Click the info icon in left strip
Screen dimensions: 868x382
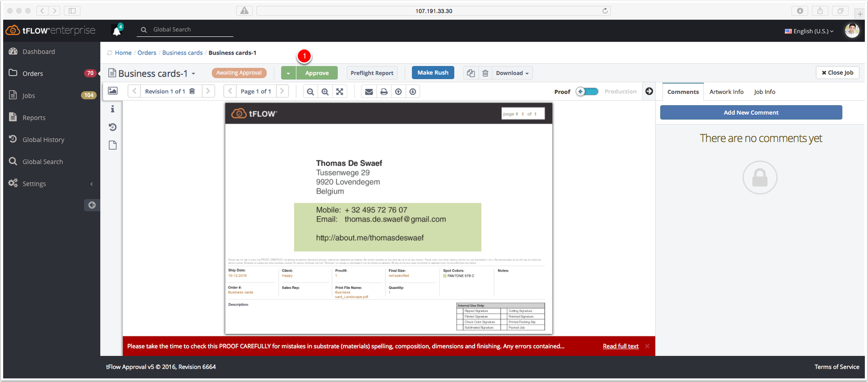pyautogui.click(x=113, y=109)
